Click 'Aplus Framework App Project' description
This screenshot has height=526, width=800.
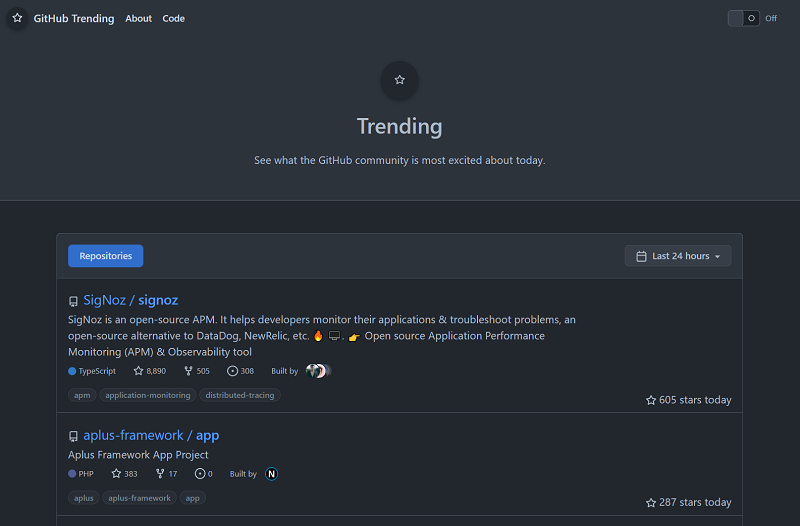138,455
